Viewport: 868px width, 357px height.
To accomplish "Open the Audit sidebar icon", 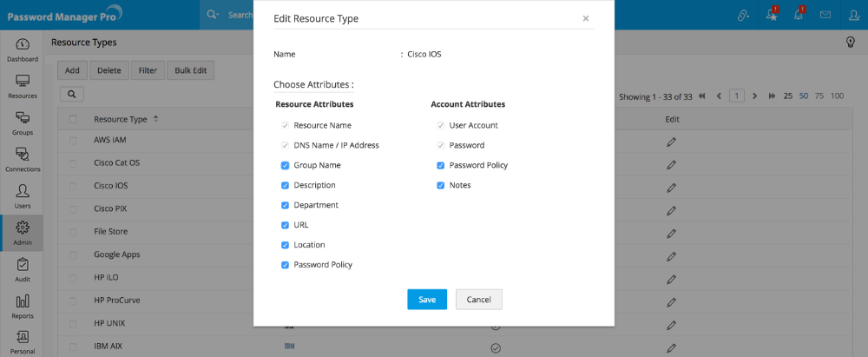I will tap(23, 269).
